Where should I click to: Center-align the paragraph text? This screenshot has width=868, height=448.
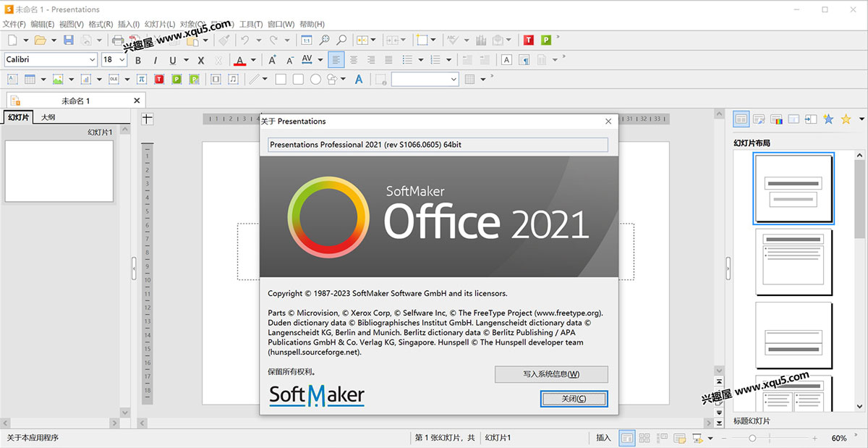point(354,60)
